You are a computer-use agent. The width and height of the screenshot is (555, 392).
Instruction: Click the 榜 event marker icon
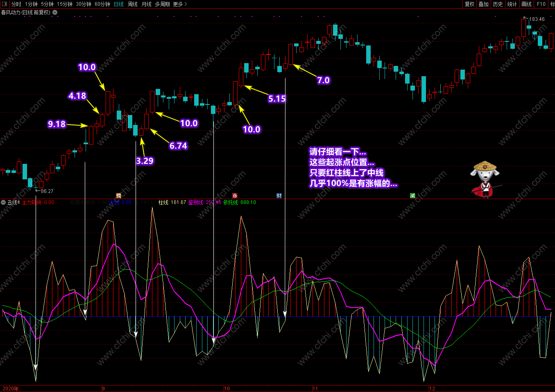(x=119, y=196)
